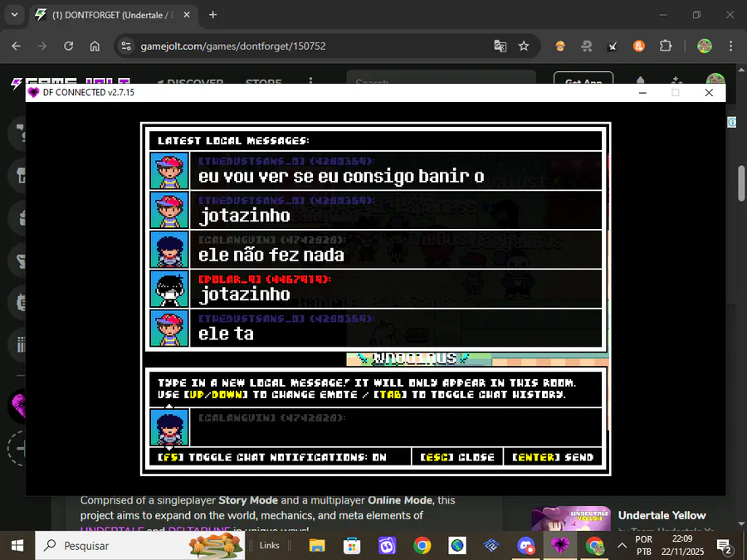Click the [ESC] Close button

click(456, 457)
